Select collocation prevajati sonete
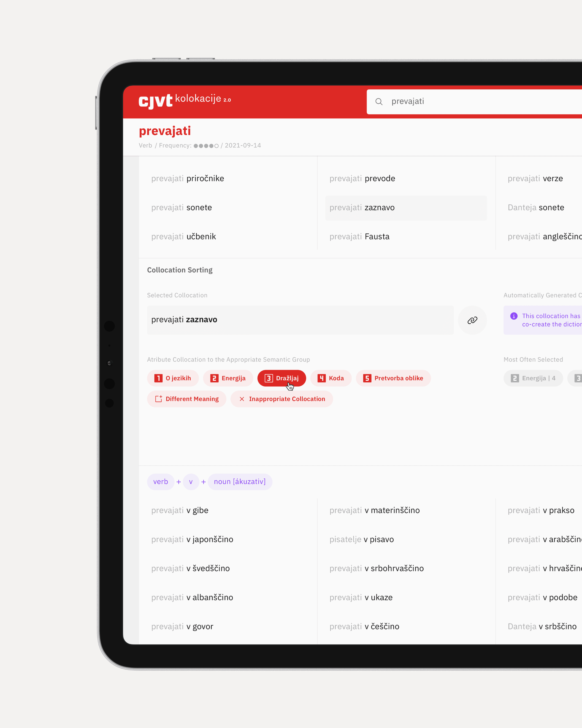This screenshot has height=728, width=582. tap(182, 207)
